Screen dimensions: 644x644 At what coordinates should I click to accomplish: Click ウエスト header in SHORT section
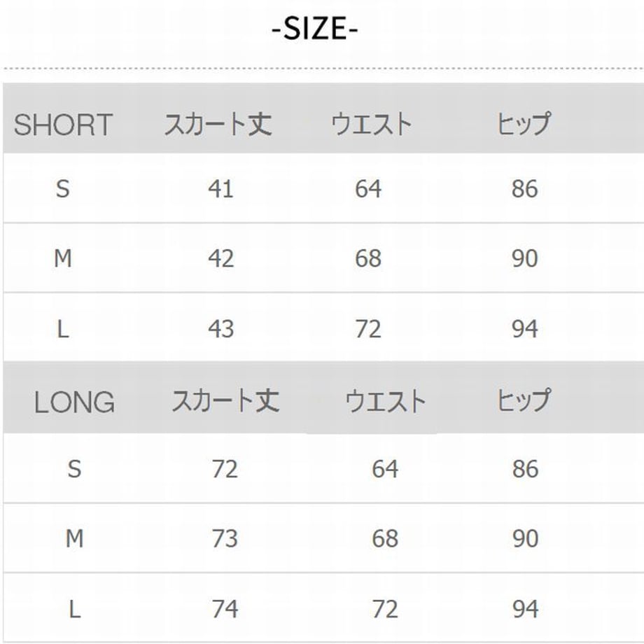click(x=371, y=124)
